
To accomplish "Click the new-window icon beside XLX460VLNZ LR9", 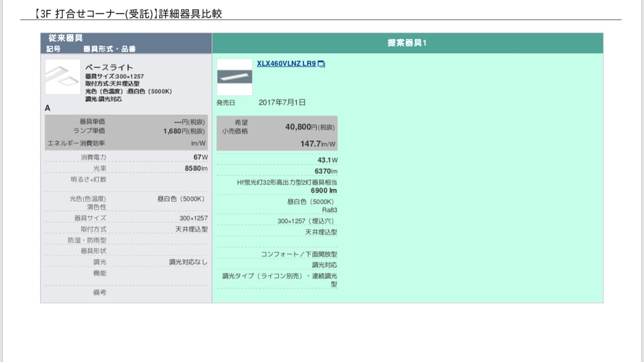I will tap(321, 64).
